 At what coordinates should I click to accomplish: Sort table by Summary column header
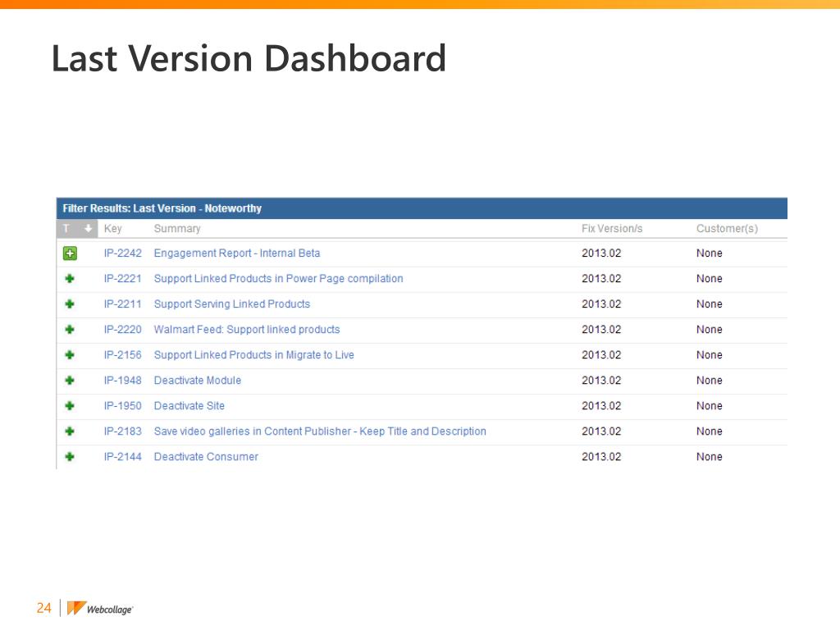point(177,228)
